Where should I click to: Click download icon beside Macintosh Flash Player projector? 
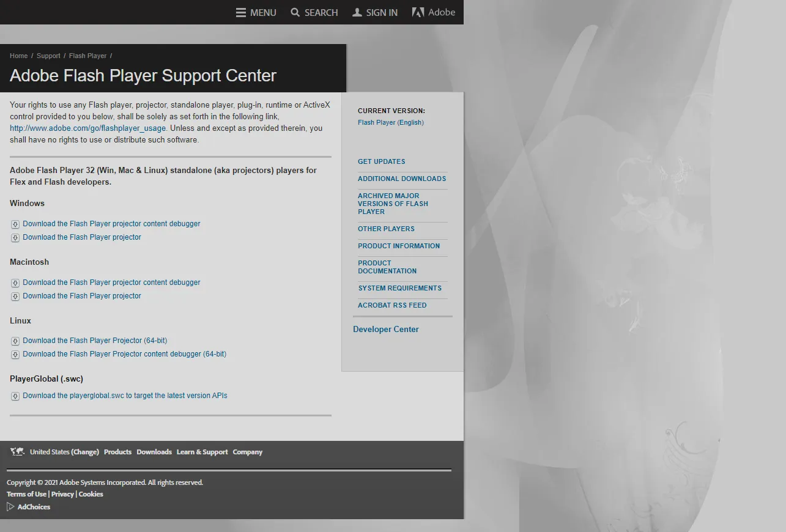coord(15,297)
